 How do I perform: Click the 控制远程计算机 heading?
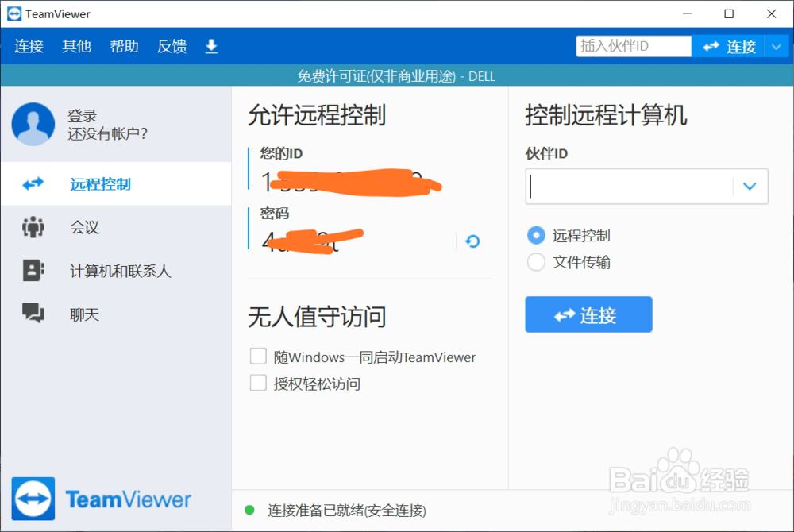pyautogui.click(x=606, y=115)
